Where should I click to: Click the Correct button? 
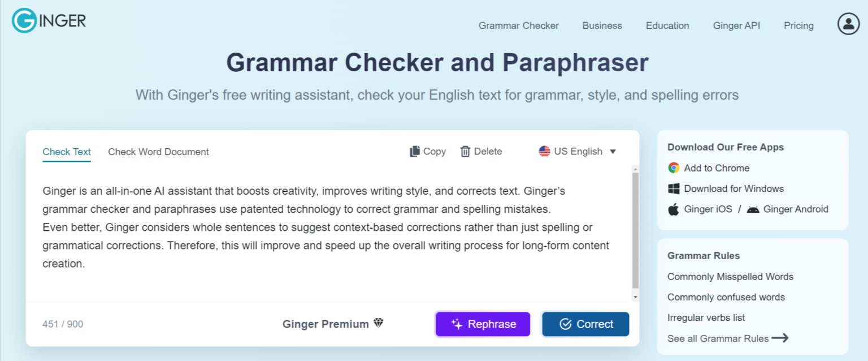pos(585,324)
